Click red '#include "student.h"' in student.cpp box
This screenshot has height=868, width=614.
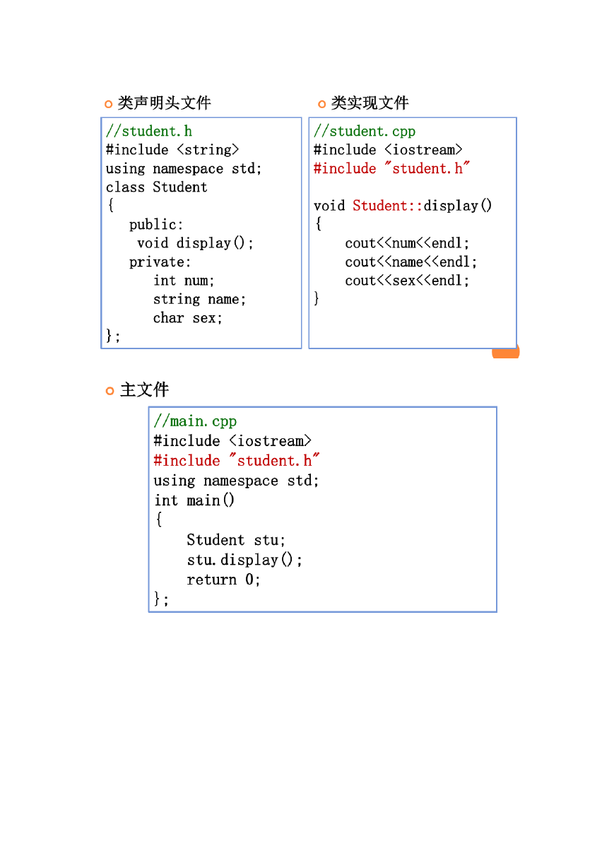point(392,169)
